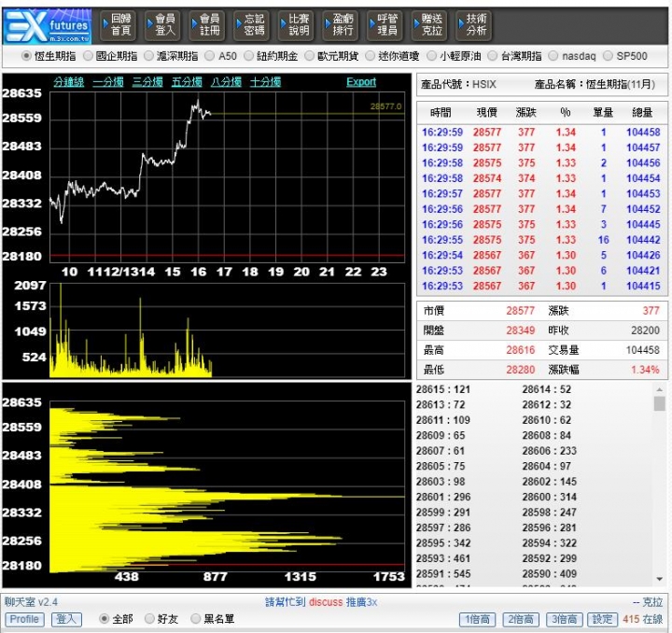This screenshot has width=672, height=633.
Task: Select the nasdaq radio button
Action: click(553, 56)
